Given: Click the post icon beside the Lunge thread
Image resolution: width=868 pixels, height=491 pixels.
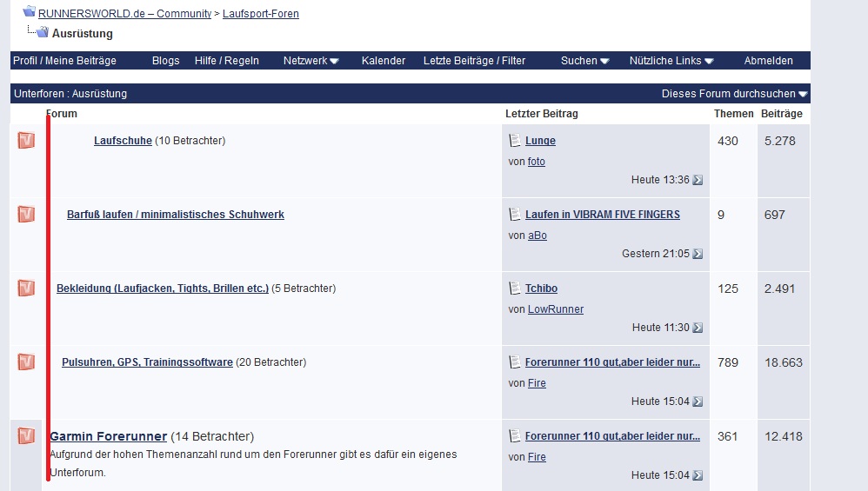Looking at the screenshot, I should coord(515,141).
